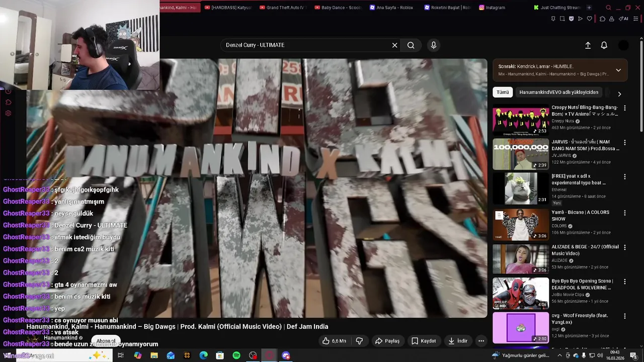The image size is (644, 362).
Task: Click the pin icon in browser toolbar
Action: 553,19
